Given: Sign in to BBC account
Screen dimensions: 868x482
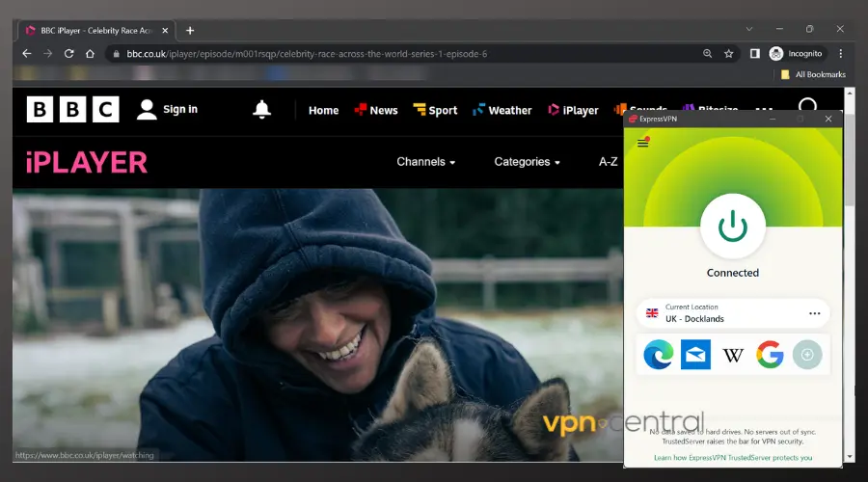Looking at the screenshot, I should click(167, 110).
